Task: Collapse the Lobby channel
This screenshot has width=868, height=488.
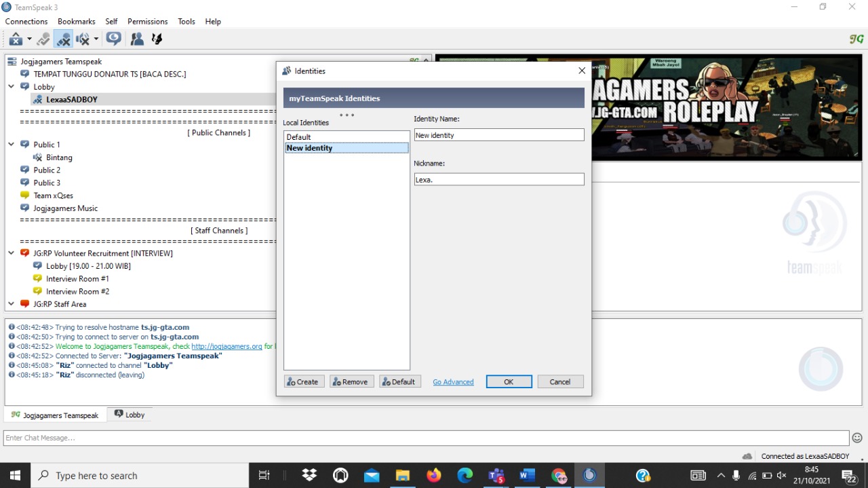Action: [12, 87]
